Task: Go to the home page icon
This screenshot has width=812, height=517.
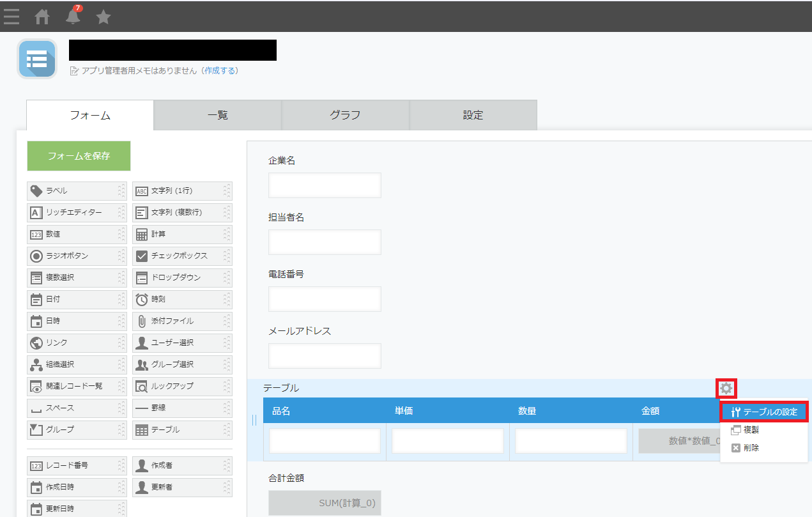Action: point(42,17)
